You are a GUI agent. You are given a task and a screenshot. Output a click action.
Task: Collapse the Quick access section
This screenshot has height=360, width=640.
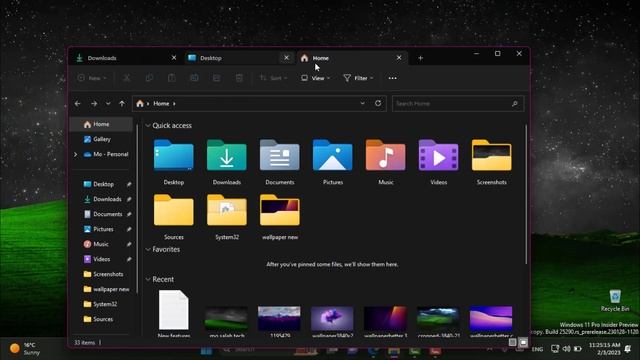[148, 126]
